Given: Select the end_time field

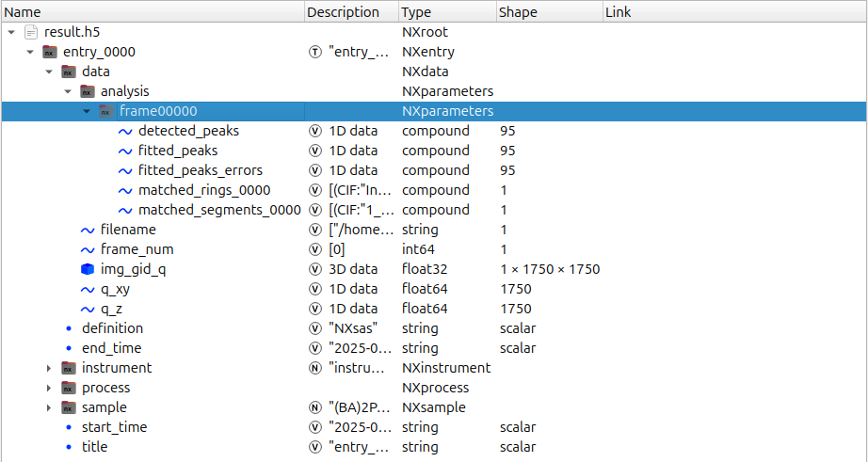Looking at the screenshot, I should 111,348.
